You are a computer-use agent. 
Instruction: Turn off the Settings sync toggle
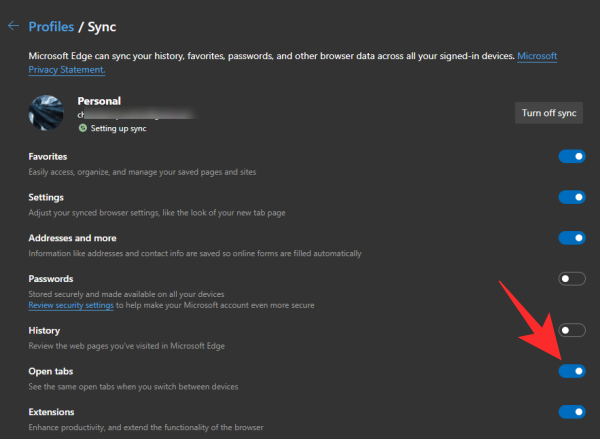click(572, 197)
